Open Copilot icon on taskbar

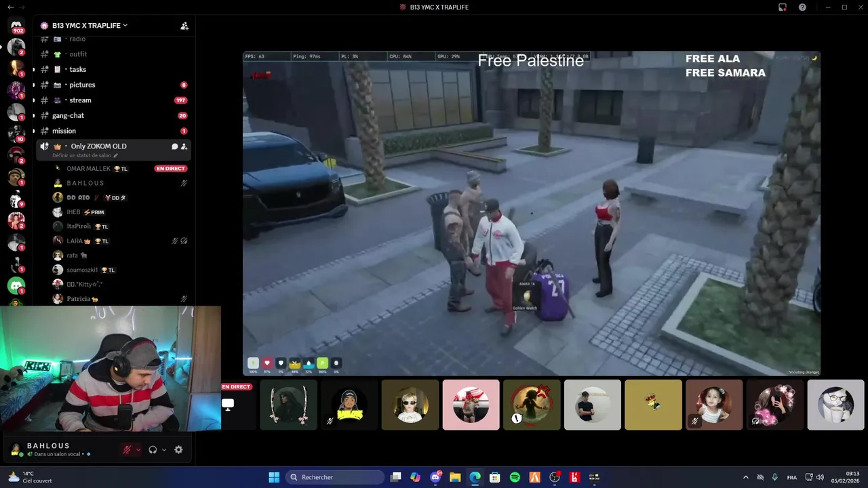[416, 477]
